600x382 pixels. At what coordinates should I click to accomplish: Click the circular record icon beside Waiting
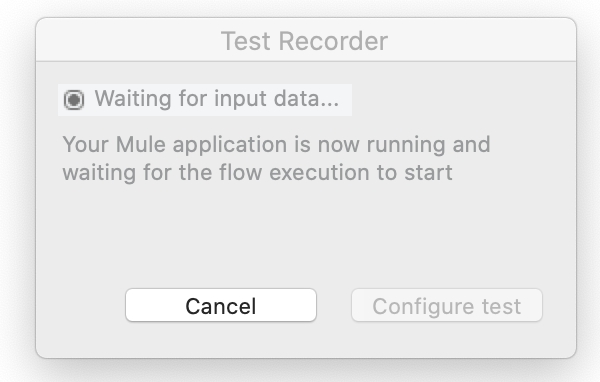tap(74, 100)
